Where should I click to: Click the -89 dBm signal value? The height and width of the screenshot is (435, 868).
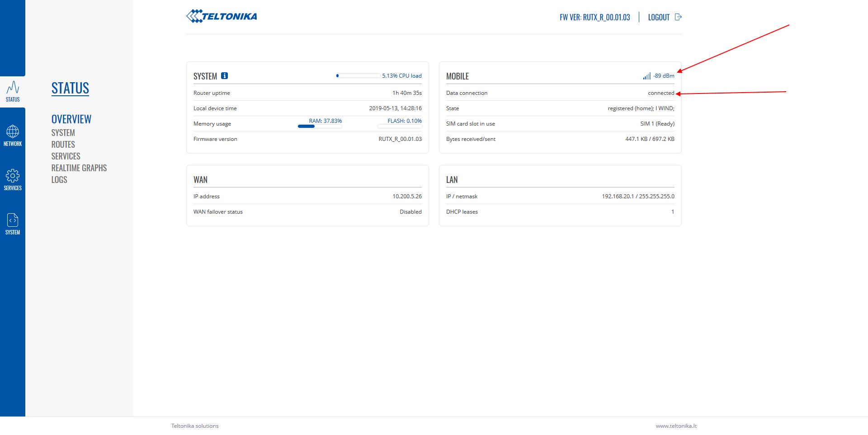click(x=664, y=76)
